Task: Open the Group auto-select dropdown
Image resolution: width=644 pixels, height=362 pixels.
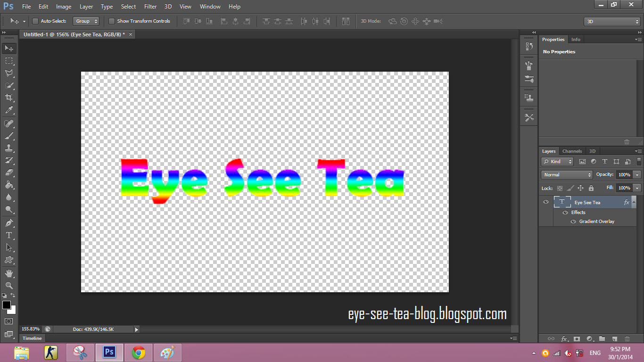Action: click(x=86, y=21)
